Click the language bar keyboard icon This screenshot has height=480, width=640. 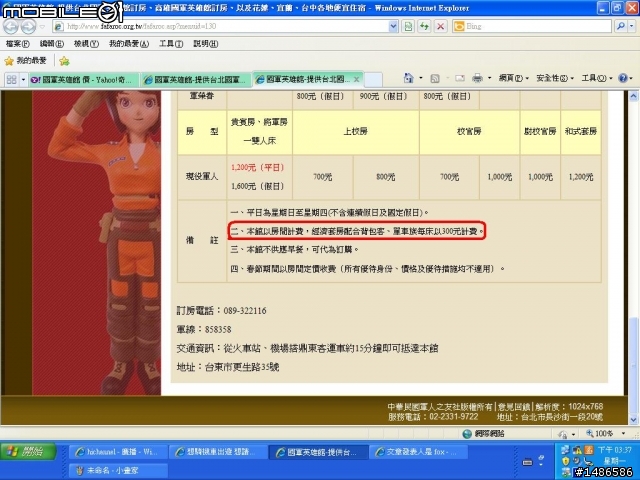click(x=527, y=462)
